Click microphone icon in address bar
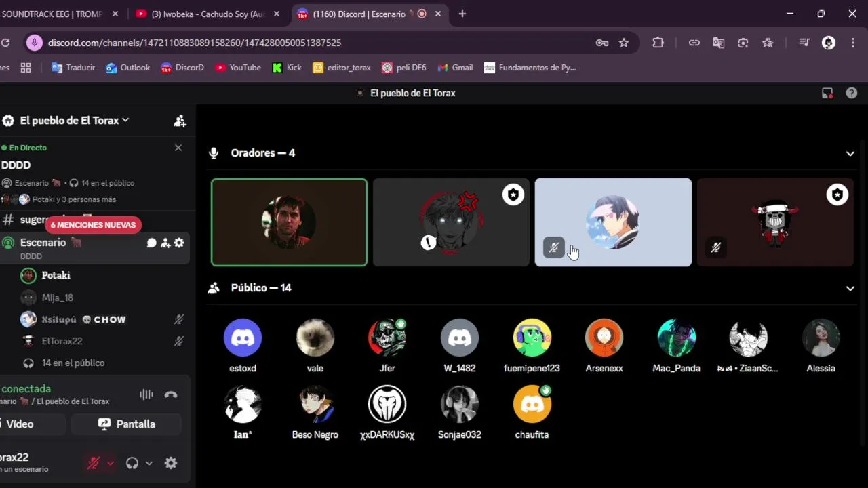The width and height of the screenshot is (868, 488). [x=34, y=43]
